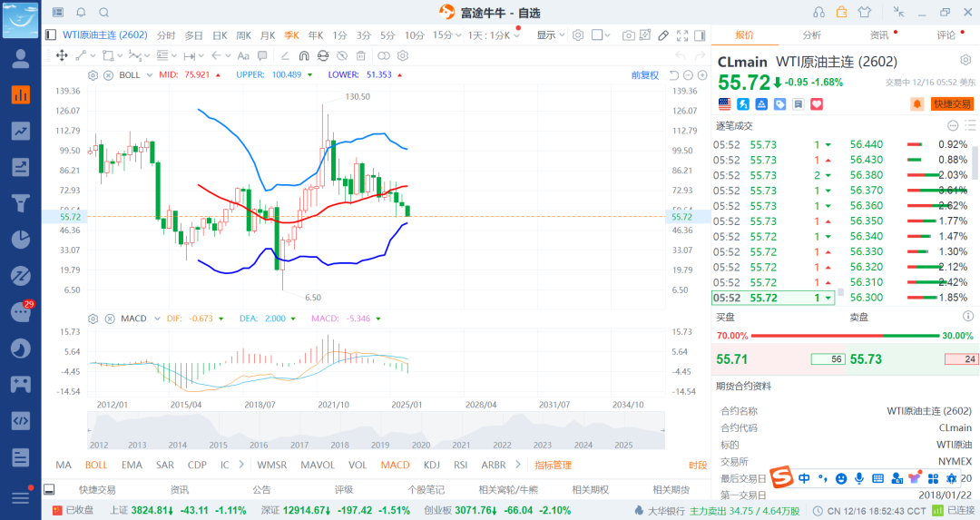Open the 显示 display dropdown
This screenshot has height=520, width=980.
point(549,34)
